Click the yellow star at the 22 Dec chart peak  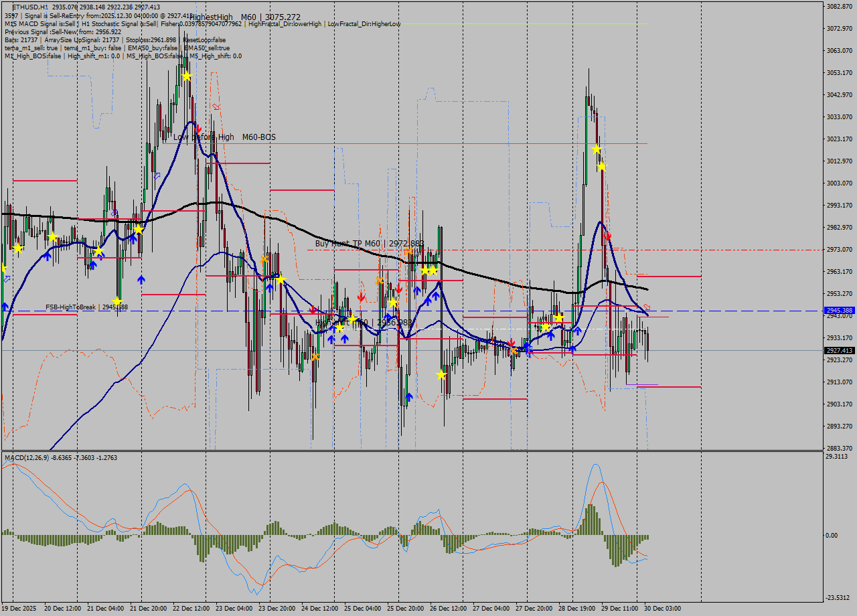187,76
